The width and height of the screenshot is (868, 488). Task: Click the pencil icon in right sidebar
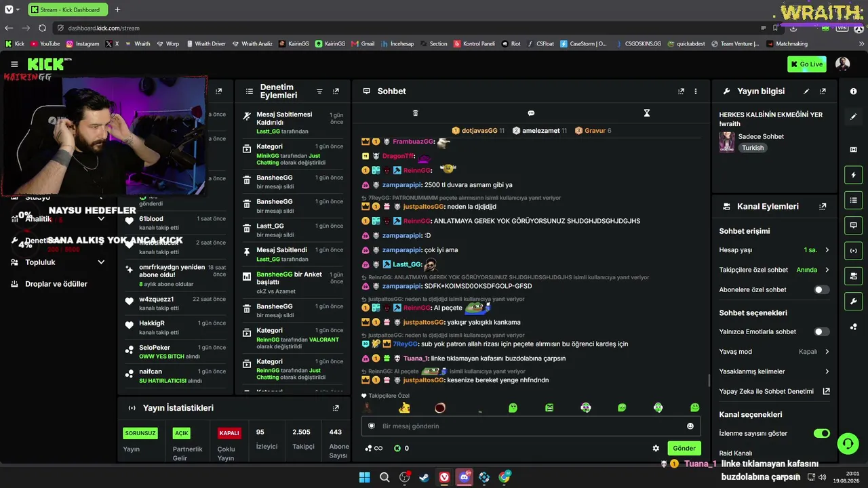[x=853, y=117]
